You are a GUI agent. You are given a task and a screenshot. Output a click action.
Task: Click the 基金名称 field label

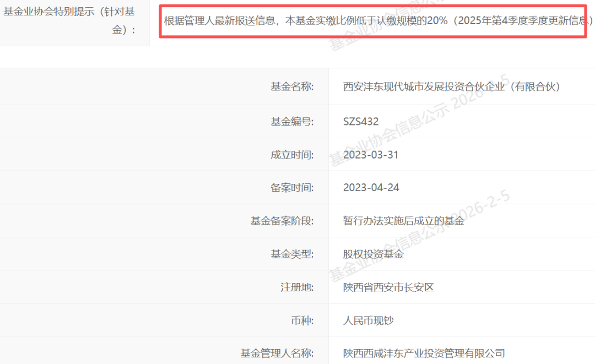(291, 86)
